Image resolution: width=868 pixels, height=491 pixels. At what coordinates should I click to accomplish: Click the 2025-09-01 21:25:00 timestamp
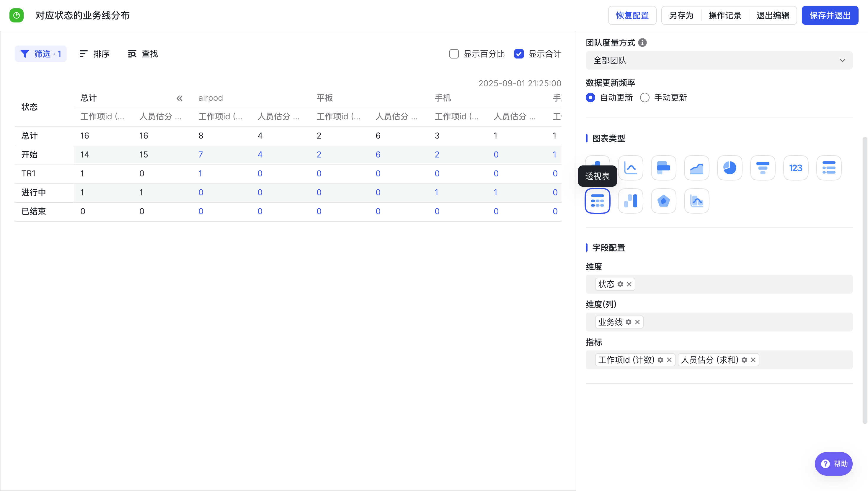click(520, 83)
